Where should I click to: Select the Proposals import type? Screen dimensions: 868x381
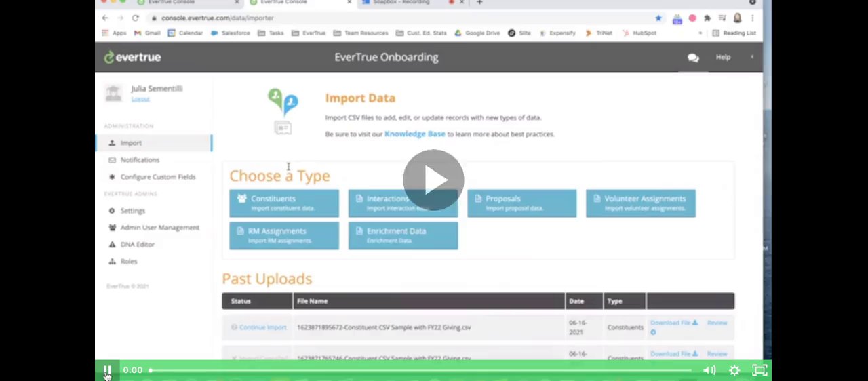click(x=521, y=203)
